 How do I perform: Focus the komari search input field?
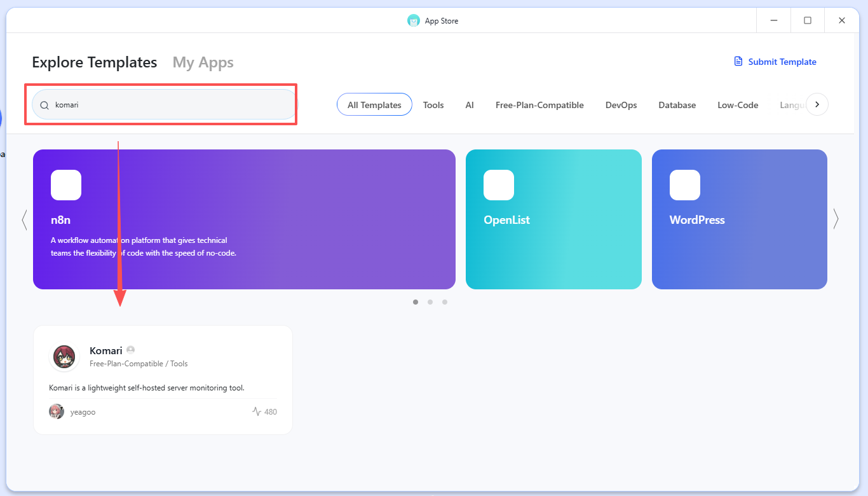[x=172, y=105]
